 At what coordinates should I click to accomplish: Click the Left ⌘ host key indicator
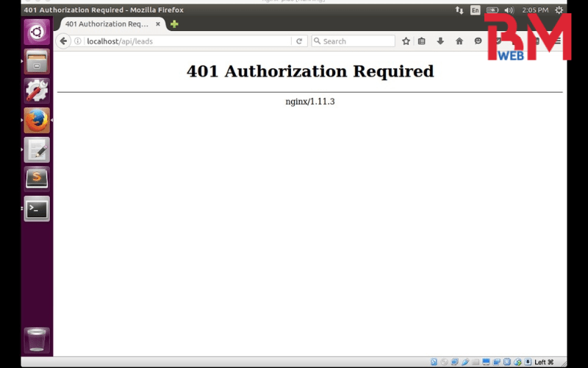(544, 362)
